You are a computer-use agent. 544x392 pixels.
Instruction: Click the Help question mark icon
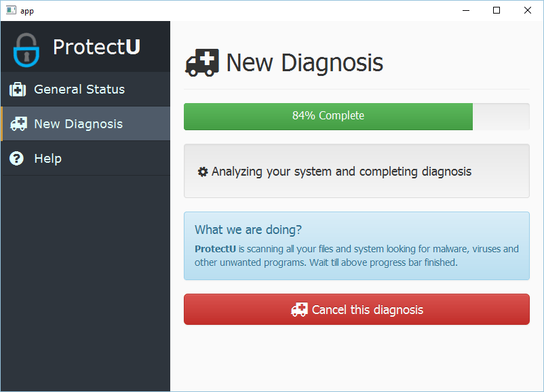coord(17,159)
